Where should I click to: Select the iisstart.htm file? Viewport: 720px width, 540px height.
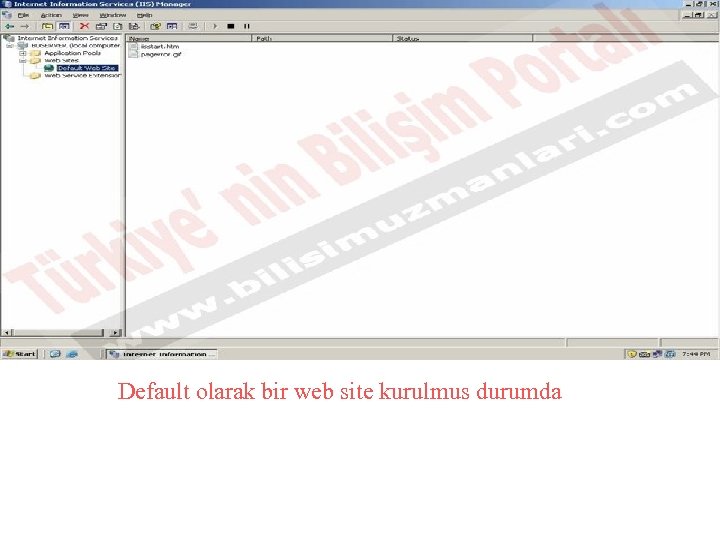[x=160, y=46]
